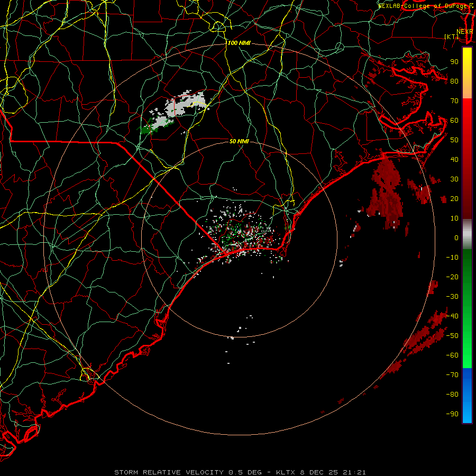Click the -40 value on velocity scale
This screenshot has width=476, height=476.
452,316
